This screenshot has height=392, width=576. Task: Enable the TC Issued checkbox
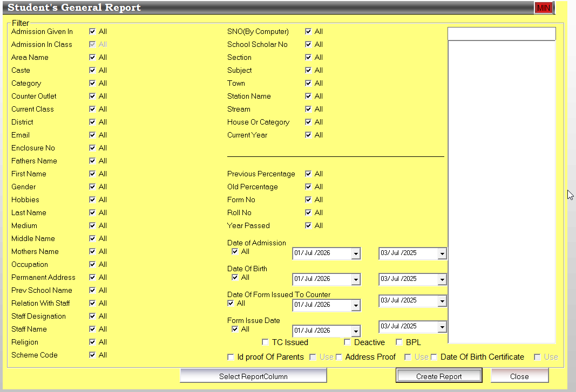pos(265,342)
